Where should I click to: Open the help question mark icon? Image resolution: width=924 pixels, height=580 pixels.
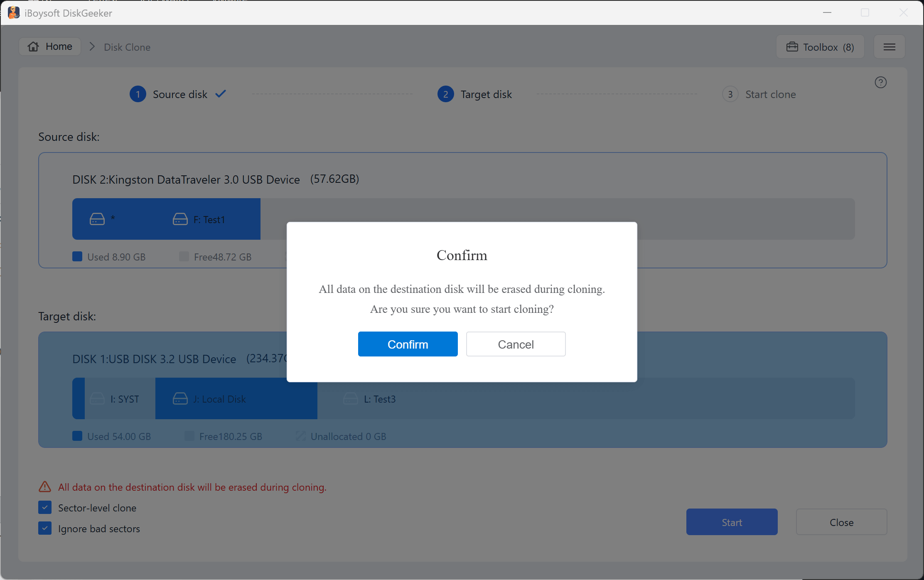tap(880, 82)
